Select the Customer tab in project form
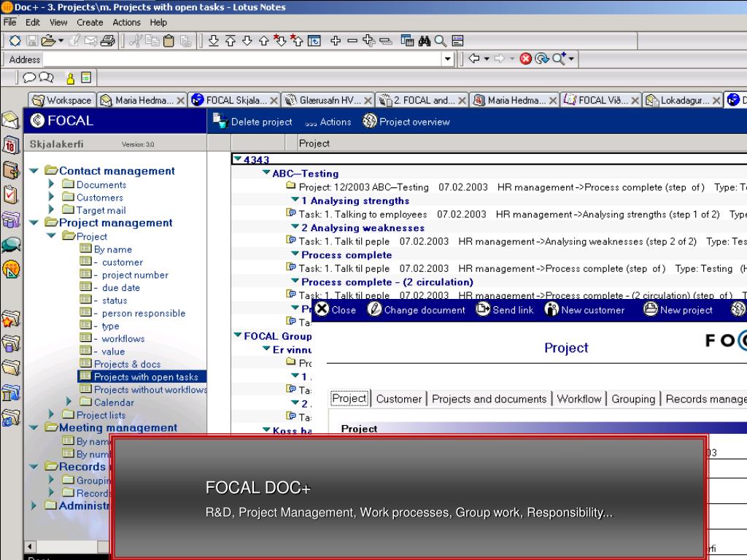This screenshot has height=560, width=747. [x=399, y=399]
